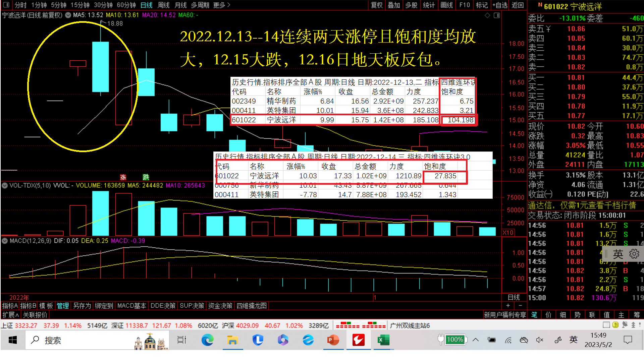The height and width of the screenshot is (362, 644).
Task: Click the 返回 button
Action: 517,5
